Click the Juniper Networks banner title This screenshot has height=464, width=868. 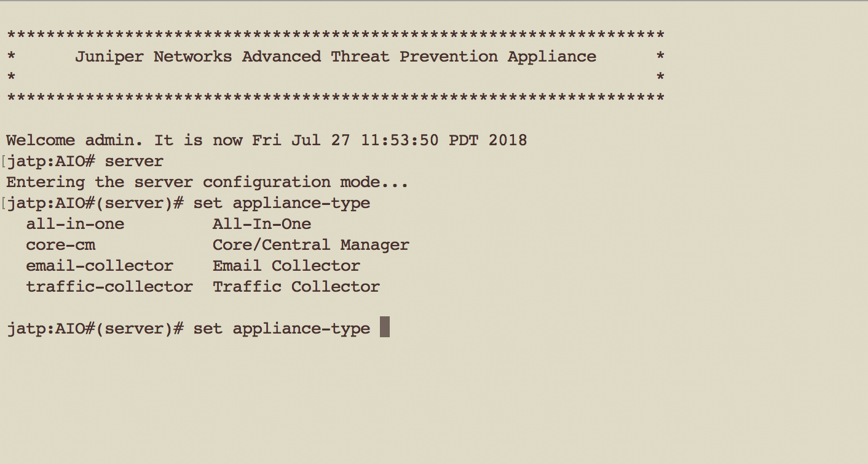(x=336, y=57)
